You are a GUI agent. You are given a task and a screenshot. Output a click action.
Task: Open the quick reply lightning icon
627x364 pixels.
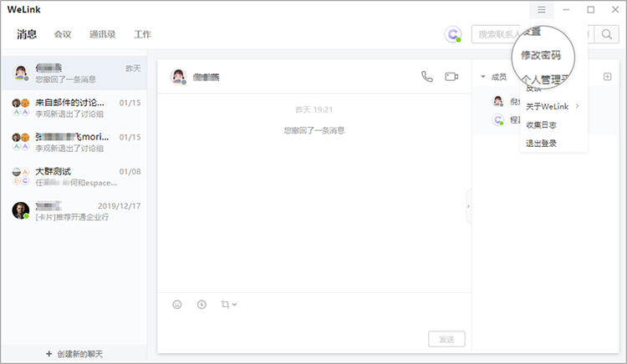coord(202,305)
